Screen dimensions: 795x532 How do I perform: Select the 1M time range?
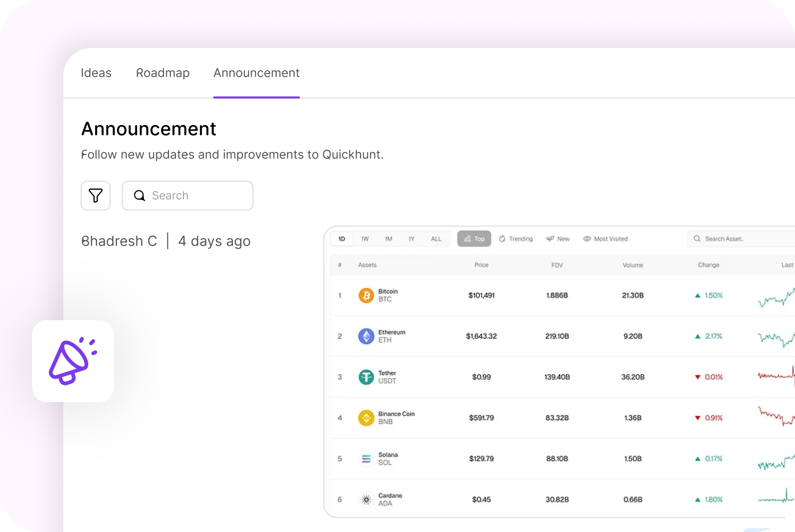point(388,239)
